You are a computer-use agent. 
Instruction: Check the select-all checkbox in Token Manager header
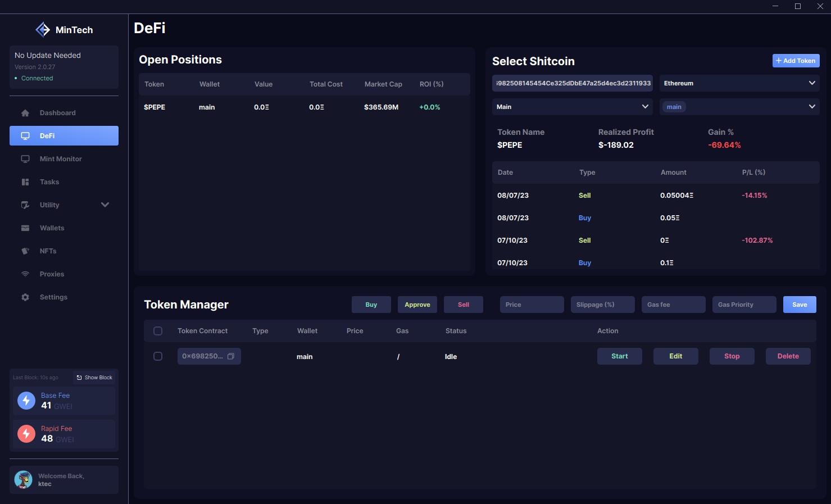(158, 331)
